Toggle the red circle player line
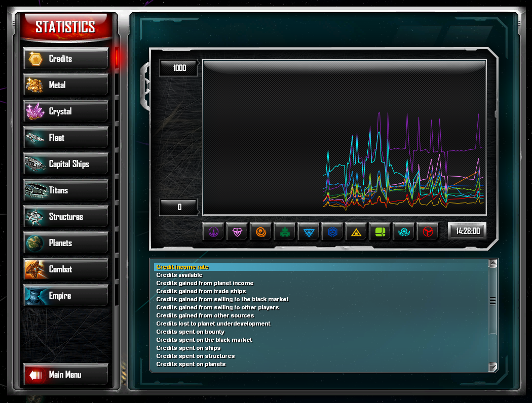The width and height of the screenshot is (532, 403). point(428,232)
